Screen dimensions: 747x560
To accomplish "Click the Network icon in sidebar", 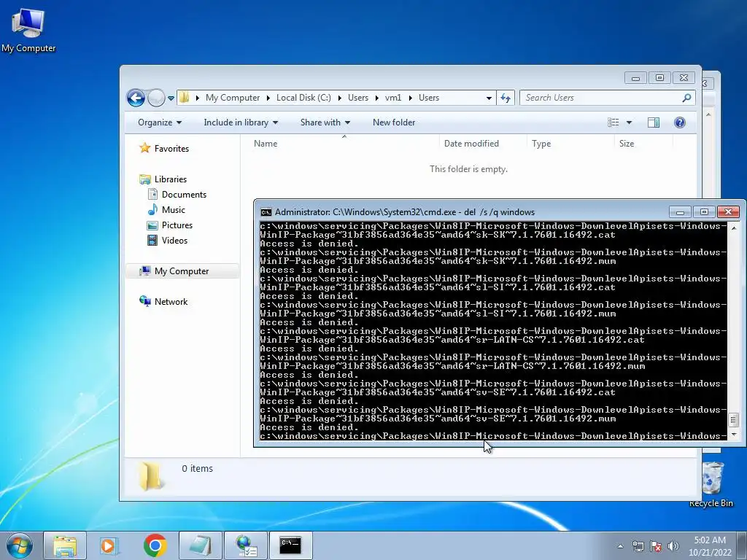I will [145, 301].
